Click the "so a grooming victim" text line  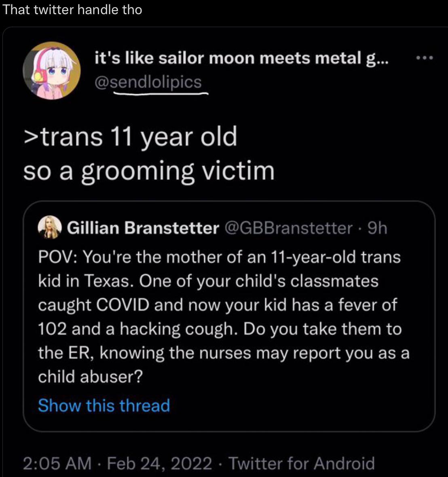[149, 171]
